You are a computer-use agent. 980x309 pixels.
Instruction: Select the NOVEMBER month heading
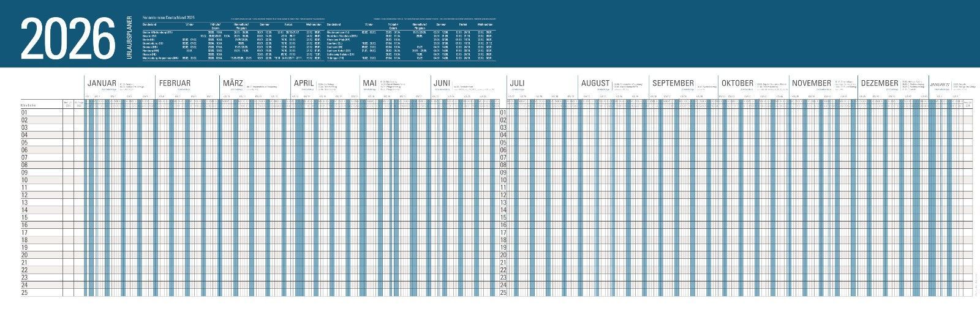[x=811, y=83]
